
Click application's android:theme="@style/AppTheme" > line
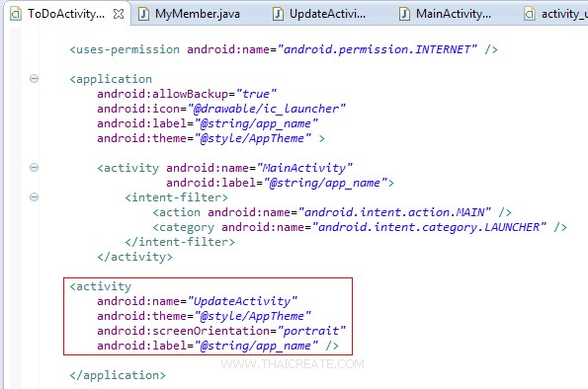click(210, 138)
